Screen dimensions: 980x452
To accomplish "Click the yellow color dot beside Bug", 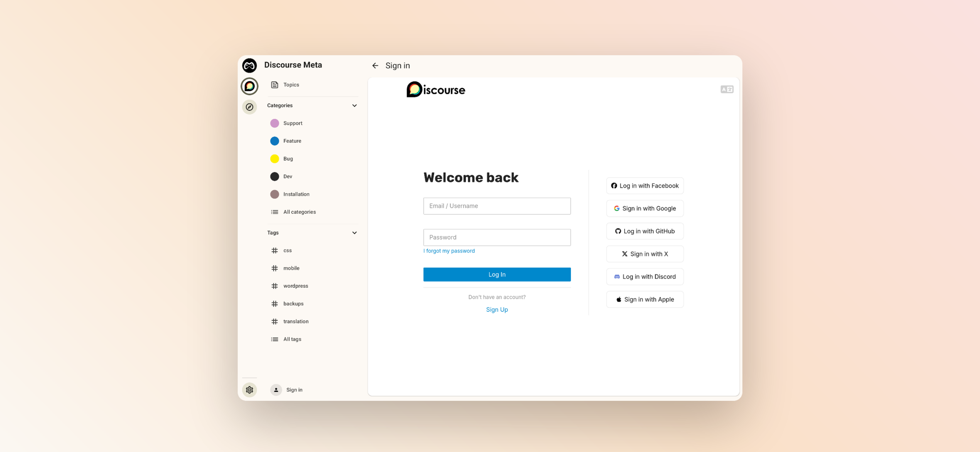I will tap(275, 158).
